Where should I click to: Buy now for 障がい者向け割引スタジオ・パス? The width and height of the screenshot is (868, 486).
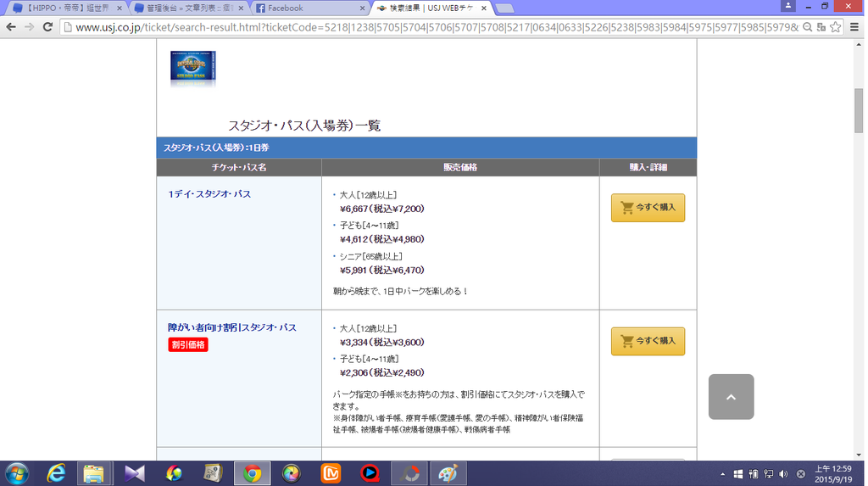tap(648, 341)
